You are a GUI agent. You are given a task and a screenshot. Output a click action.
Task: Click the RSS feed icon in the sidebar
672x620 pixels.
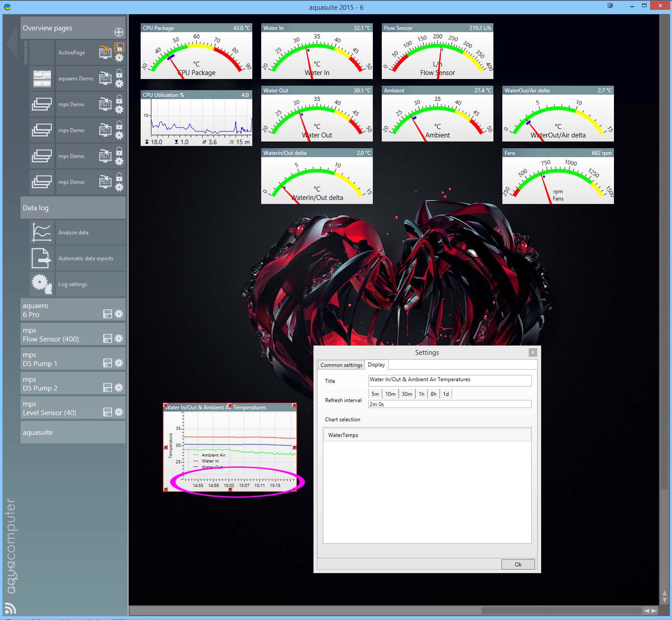[10, 608]
